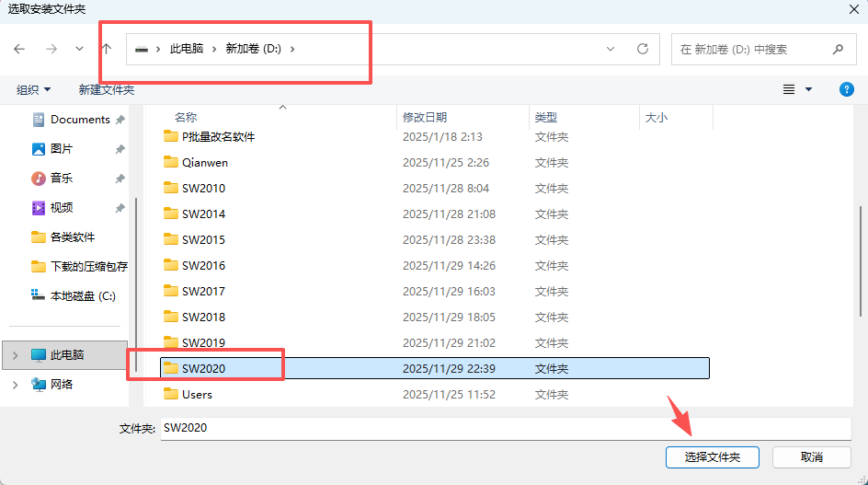Open help via question mark icon
Image resolution: width=868 pixels, height=485 pixels.
[x=847, y=89]
